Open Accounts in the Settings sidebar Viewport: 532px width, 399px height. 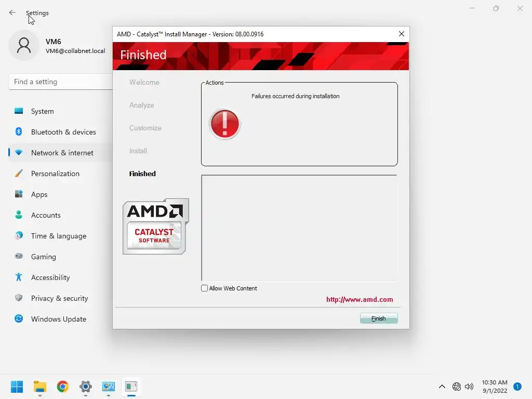tap(60, 215)
